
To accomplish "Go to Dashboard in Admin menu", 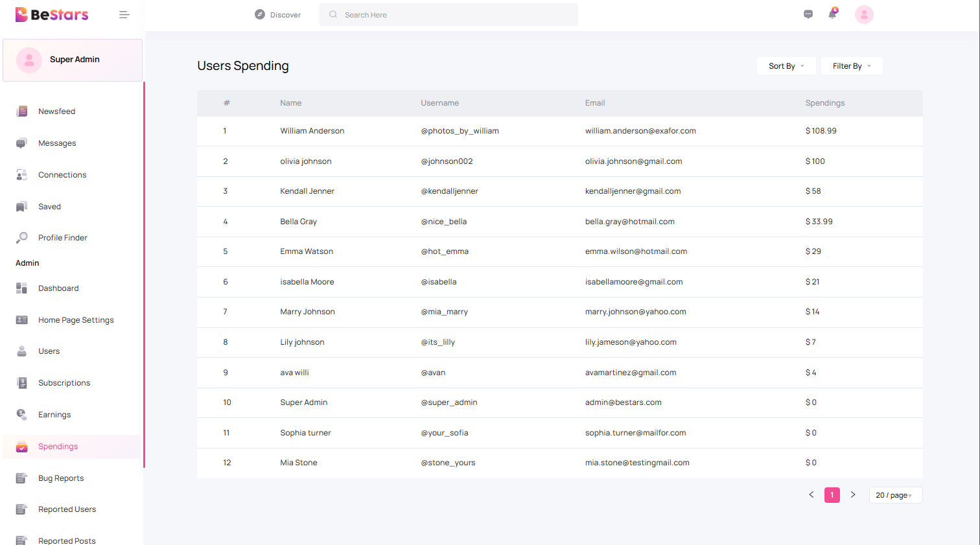I will 58,288.
